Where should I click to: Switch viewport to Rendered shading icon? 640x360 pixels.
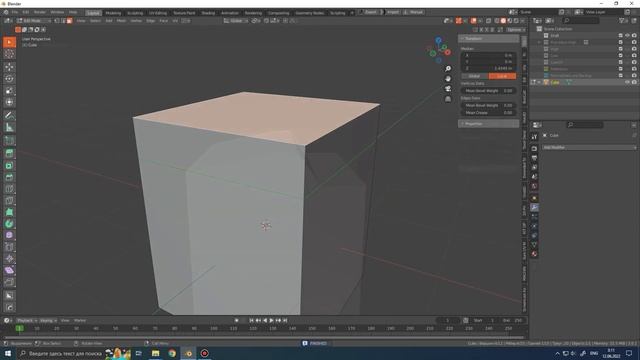(516, 20)
